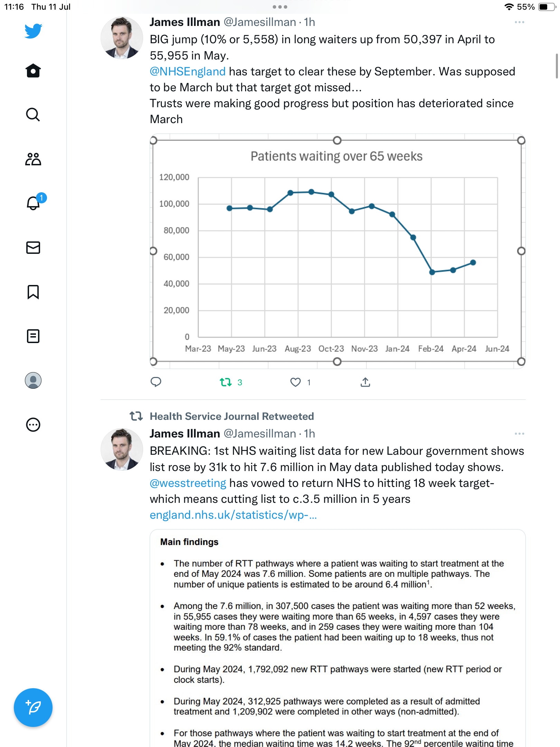Reply to the long waiters tweet

156,382
